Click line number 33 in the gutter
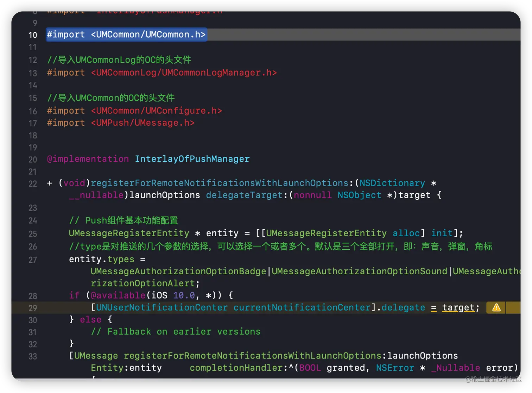The width and height of the screenshot is (532, 393). click(33, 356)
